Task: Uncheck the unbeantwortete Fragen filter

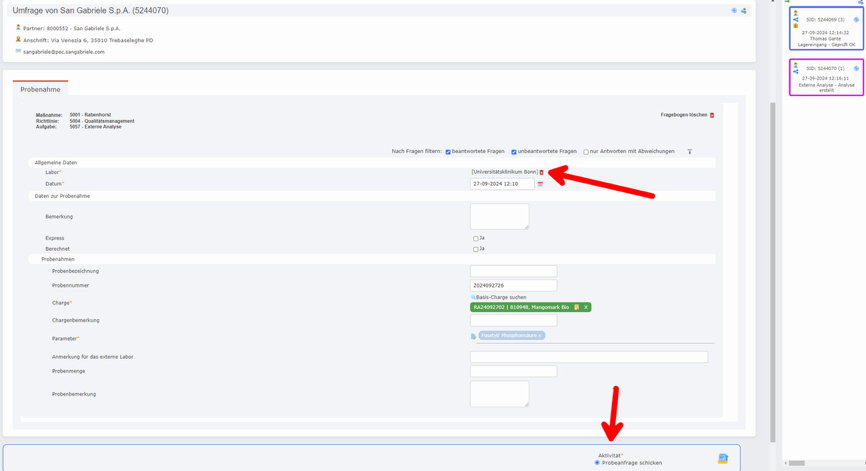Action: coord(514,152)
